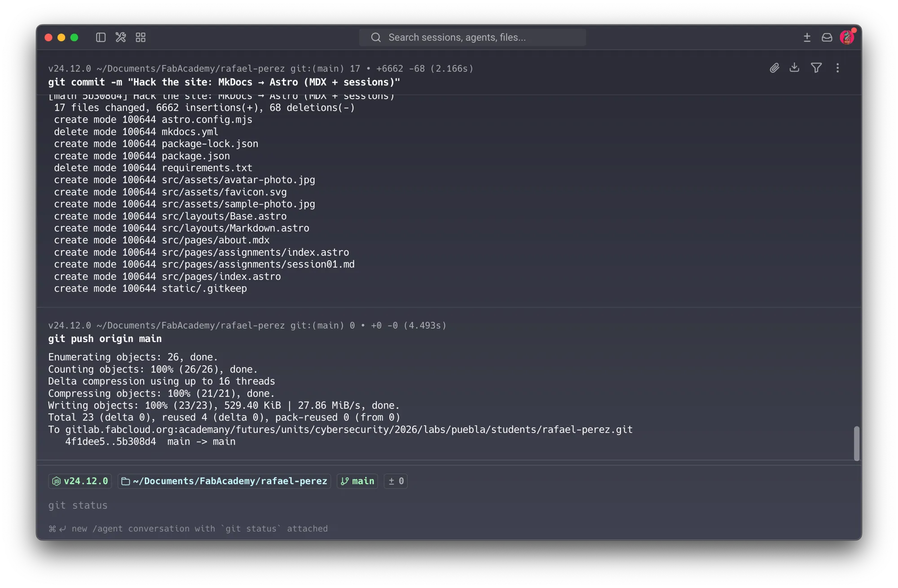This screenshot has width=898, height=588.
Task: Click the 'package-lock.json' create line
Action: click(156, 144)
